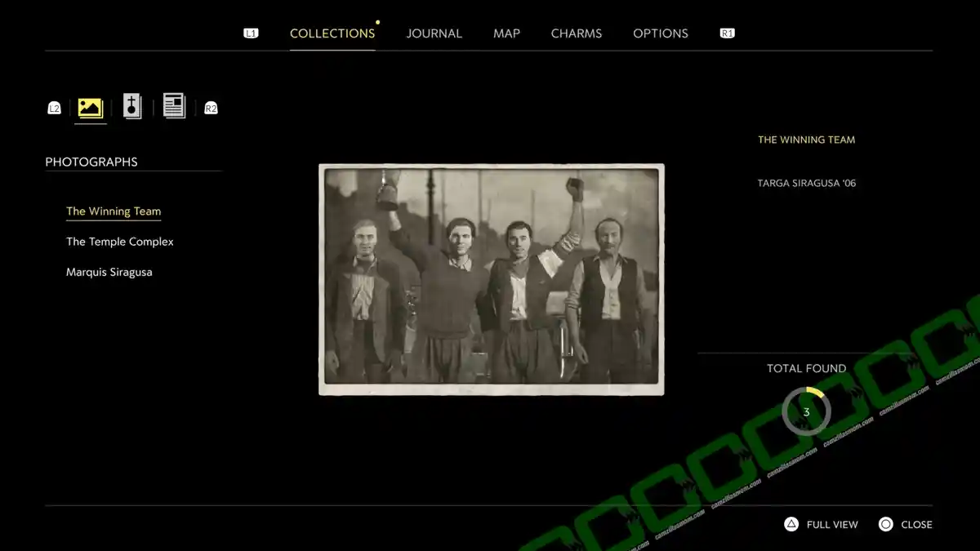Select the Marquis Siragusa photograph entry
The height and width of the screenshot is (551, 980).
pos(109,272)
